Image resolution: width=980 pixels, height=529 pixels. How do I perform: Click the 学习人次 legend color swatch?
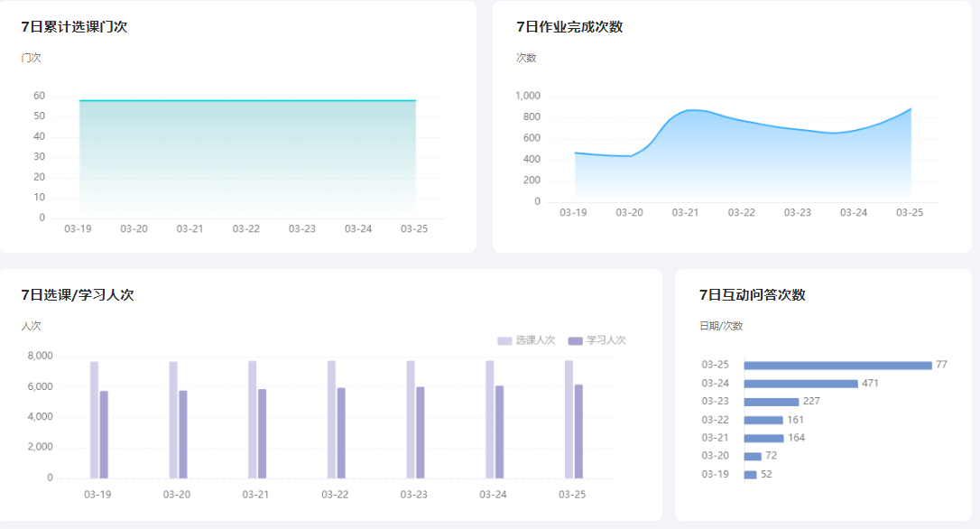576,340
